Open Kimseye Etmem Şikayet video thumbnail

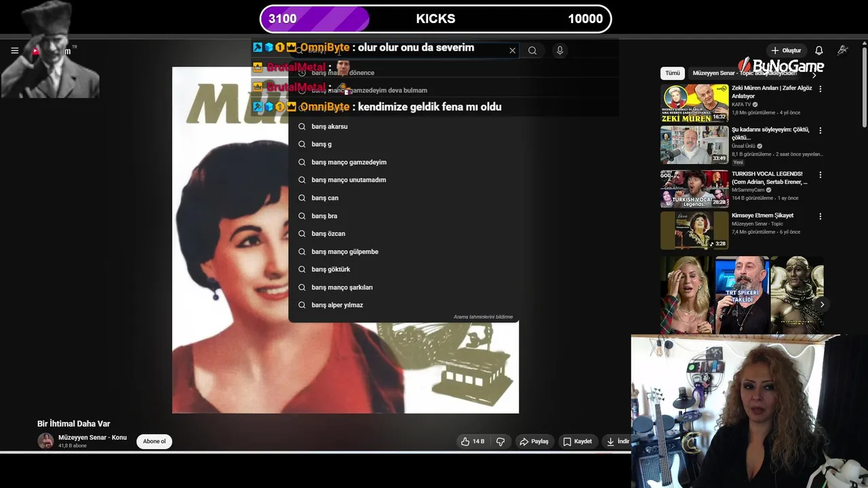tap(694, 230)
